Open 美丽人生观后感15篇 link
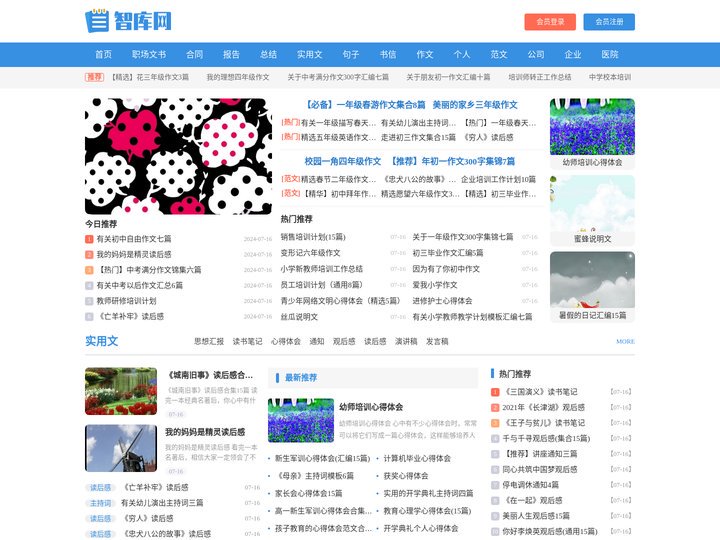 pos(536,516)
